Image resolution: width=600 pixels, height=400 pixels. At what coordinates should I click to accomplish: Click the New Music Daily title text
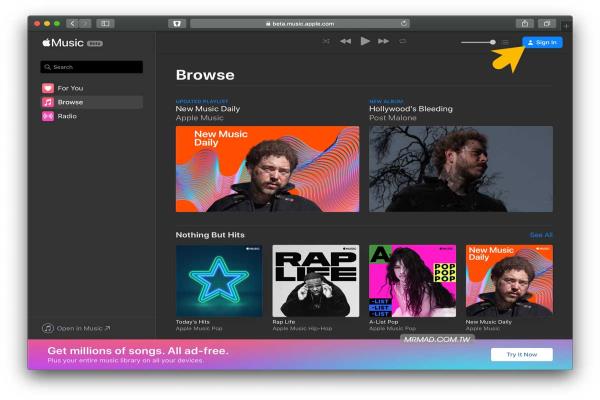[x=208, y=109]
